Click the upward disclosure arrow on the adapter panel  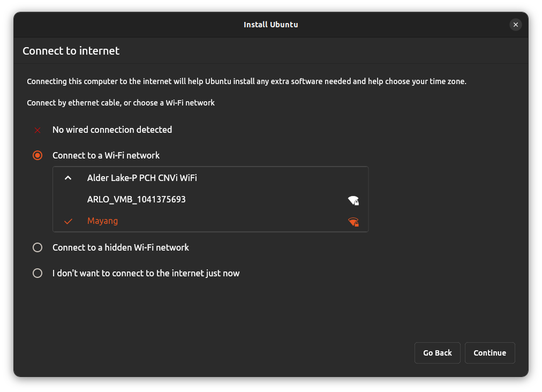[68, 177]
